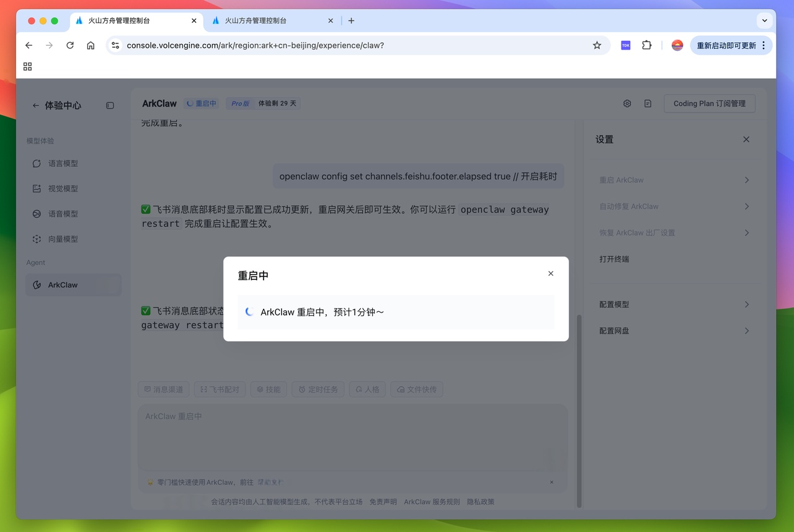Open the 人格 configuration chip
Image resolution: width=794 pixels, height=532 pixels.
(x=367, y=389)
